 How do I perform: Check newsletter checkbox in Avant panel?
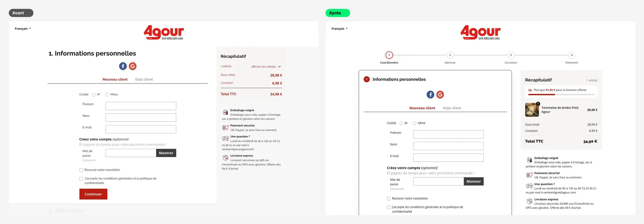pos(81,170)
